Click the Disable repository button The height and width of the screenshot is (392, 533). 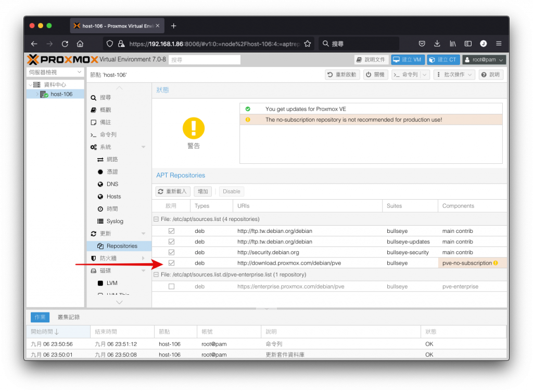point(232,191)
